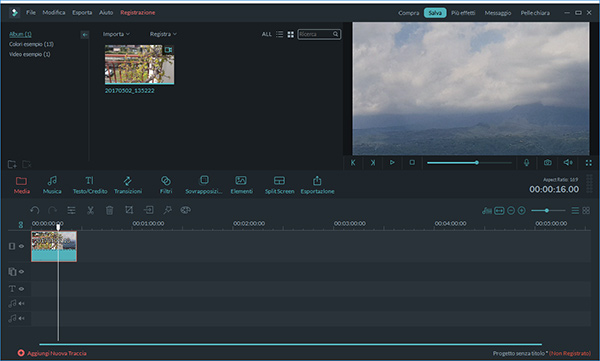Zoom out the timeline
The image size is (600, 361).
click(x=511, y=211)
